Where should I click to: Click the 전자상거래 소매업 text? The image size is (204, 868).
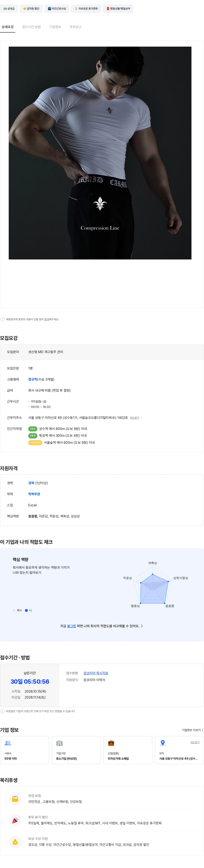tap(118, 759)
